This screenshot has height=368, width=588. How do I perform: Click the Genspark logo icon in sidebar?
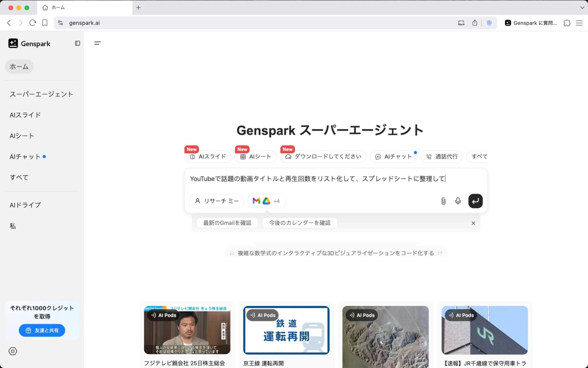click(x=13, y=43)
